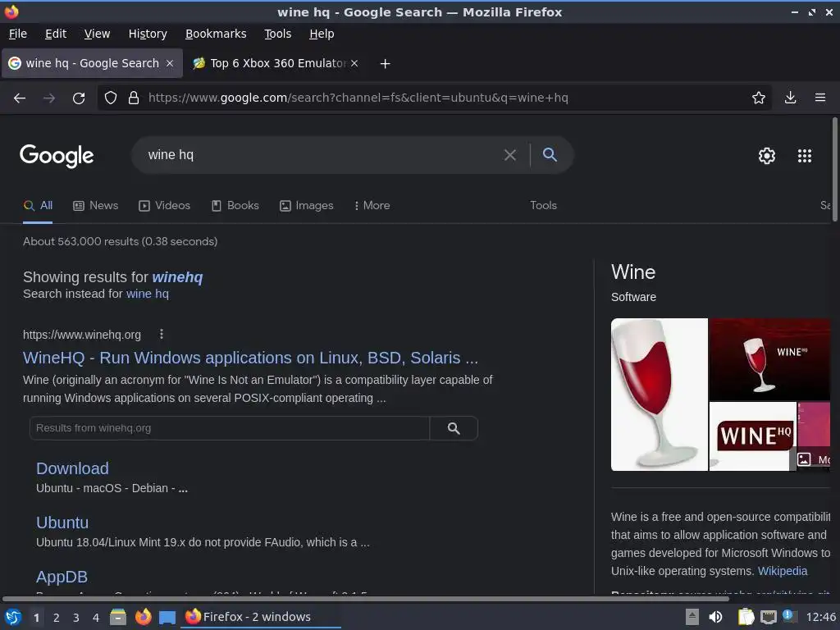The height and width of the screenshot is (630, 840).
Task: Open the Tools menu in menu bar
Action: pos(277,34)
